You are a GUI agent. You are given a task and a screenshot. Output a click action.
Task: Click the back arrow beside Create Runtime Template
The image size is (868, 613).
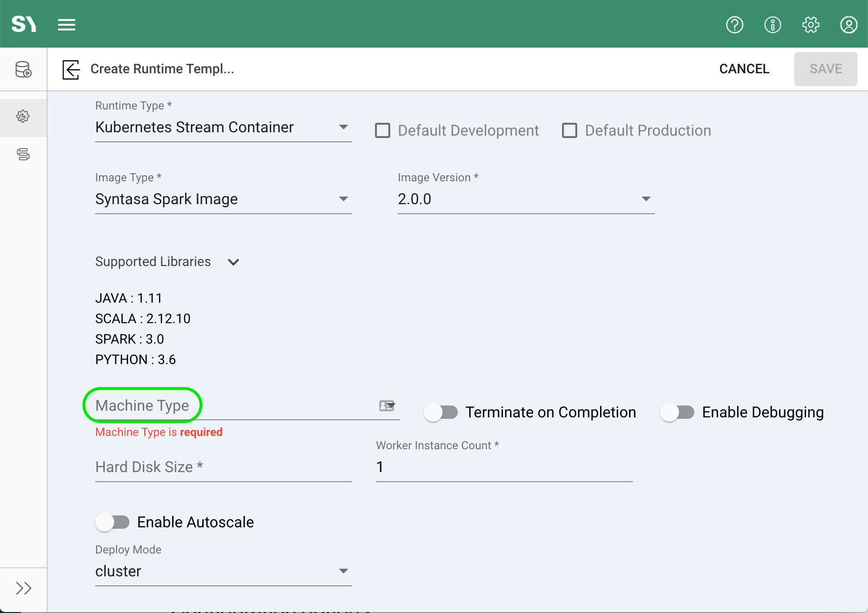[71, 69]
